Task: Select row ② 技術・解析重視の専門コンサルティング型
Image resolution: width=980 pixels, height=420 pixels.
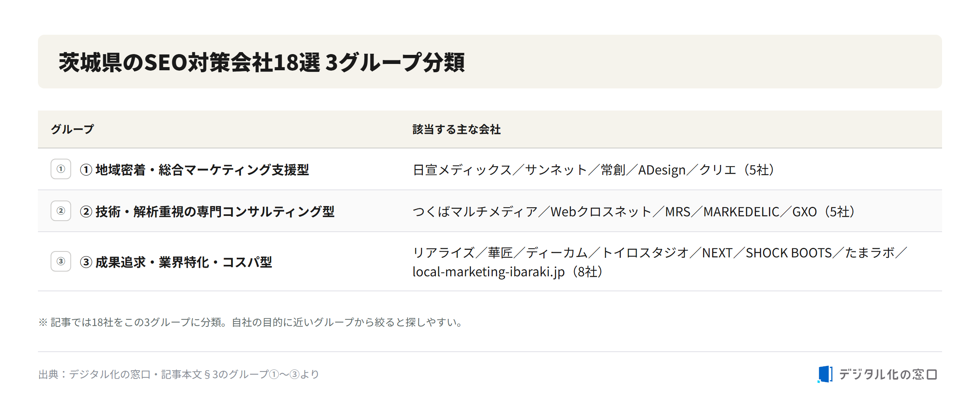Action: 490,211
